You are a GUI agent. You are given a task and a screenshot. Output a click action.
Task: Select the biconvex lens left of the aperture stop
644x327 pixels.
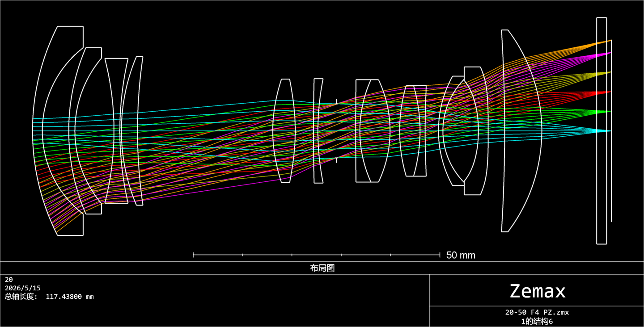pyautogui.click(x=284, y=131)
